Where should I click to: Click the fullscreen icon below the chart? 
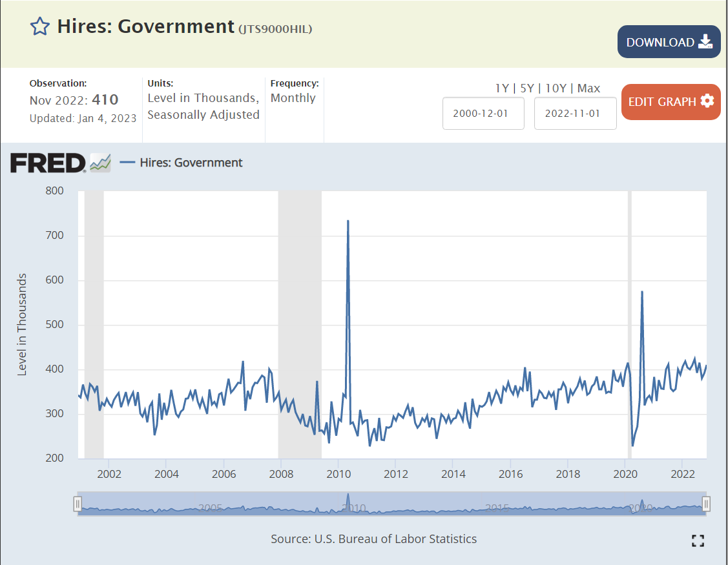(x=697, y=540)
